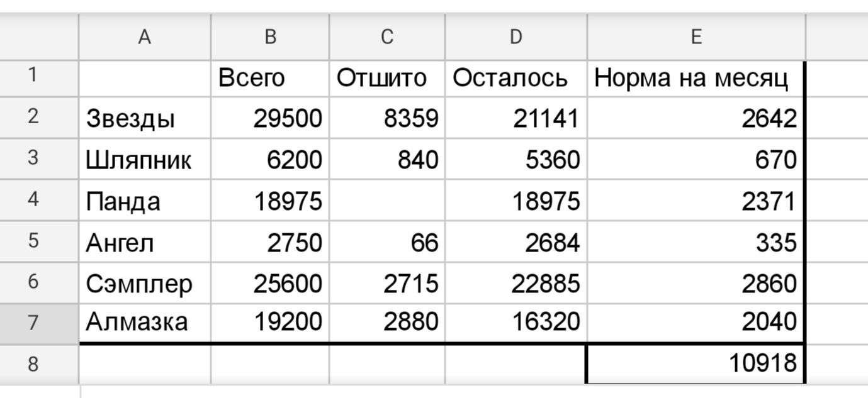
Task: Click the 'Осталось' header cell
Action: point(516,79)
